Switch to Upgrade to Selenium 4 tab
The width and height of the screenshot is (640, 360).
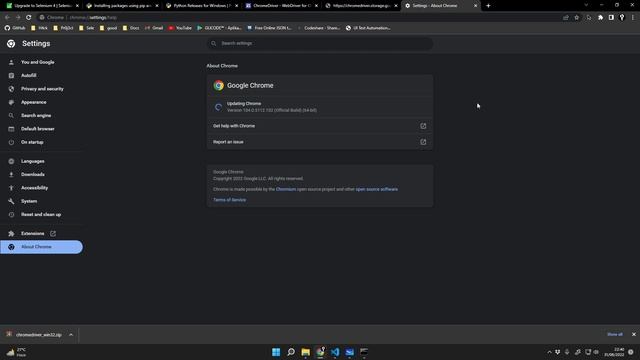(x=43, y=6)
